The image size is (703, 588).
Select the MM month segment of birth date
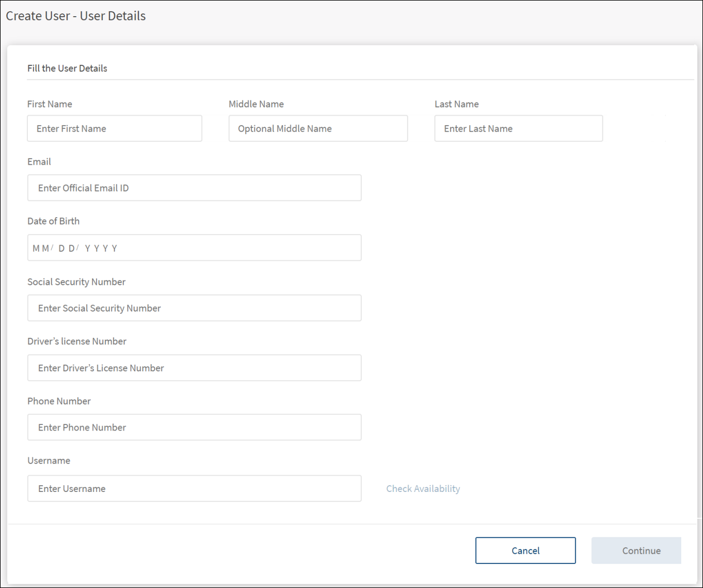coord(41,248)
